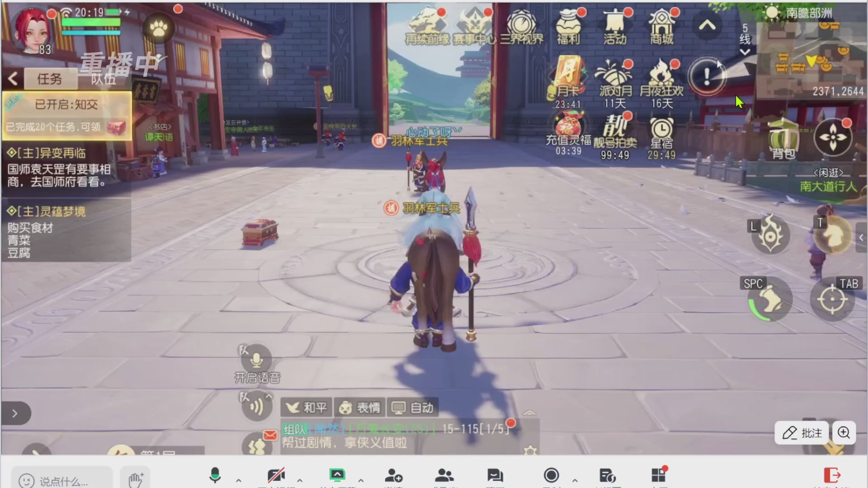Open microphone options arrow
The image size is (868, 488).
(x=239, y=480)
